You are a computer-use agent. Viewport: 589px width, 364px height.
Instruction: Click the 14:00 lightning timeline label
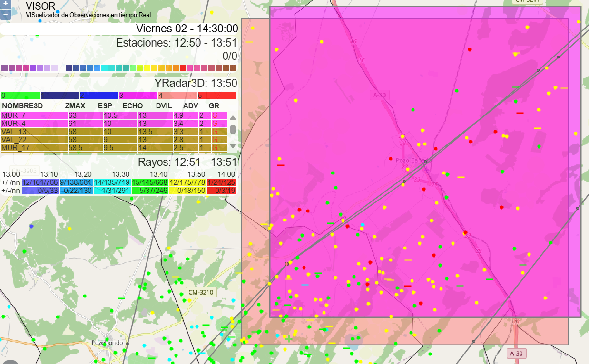(226, 174)
